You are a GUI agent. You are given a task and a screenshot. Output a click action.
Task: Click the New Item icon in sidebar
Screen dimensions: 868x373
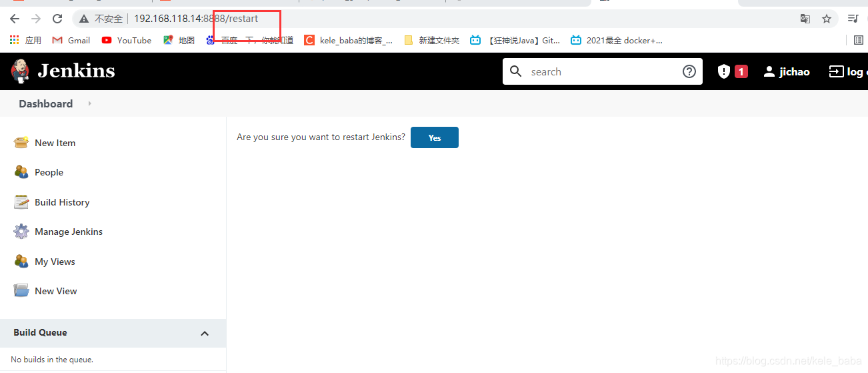[x=21, y=142]
